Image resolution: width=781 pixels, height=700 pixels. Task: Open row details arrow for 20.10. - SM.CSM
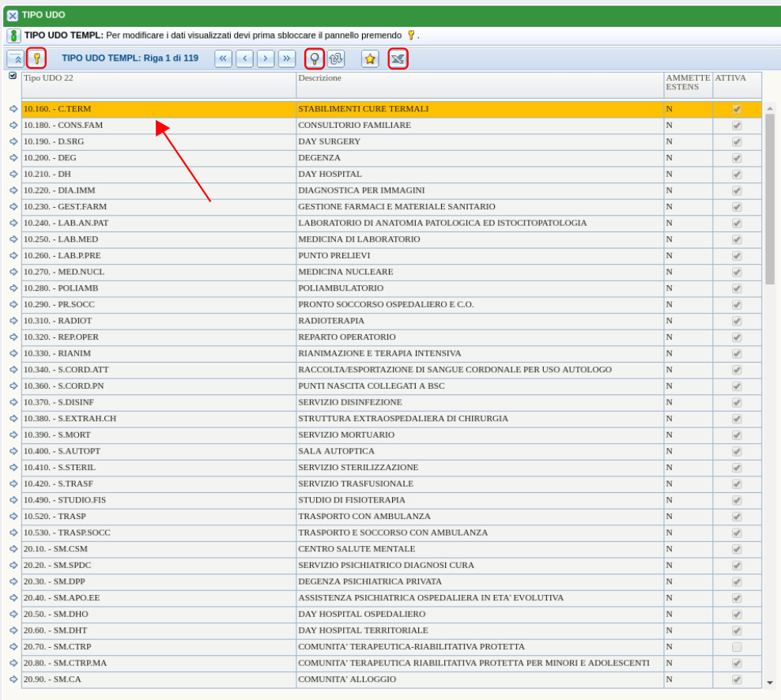pos(13,549)
